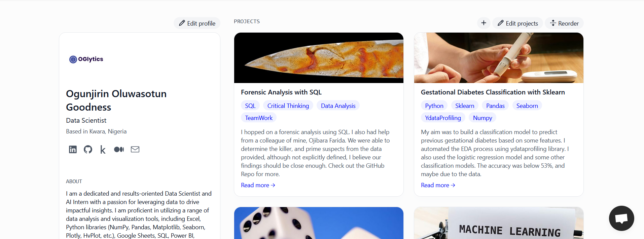Click the Forensic Analysis with SQL title

[x=281, y=92]
